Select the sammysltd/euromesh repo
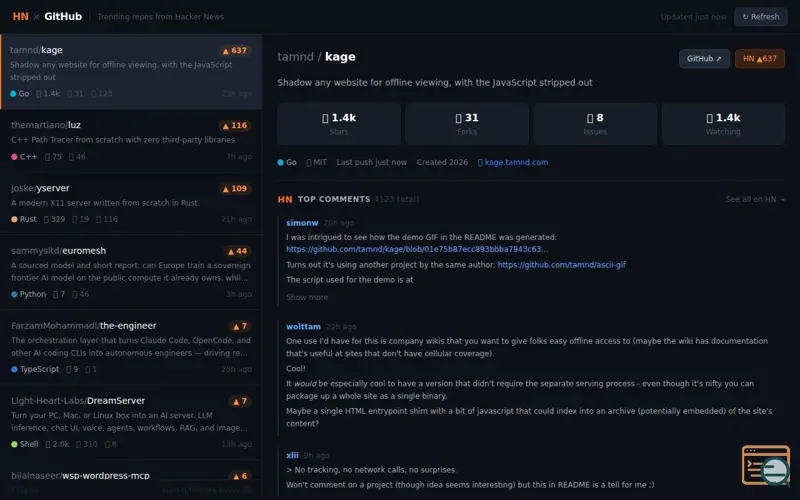 pyautogui.click(x=131, y=272)
